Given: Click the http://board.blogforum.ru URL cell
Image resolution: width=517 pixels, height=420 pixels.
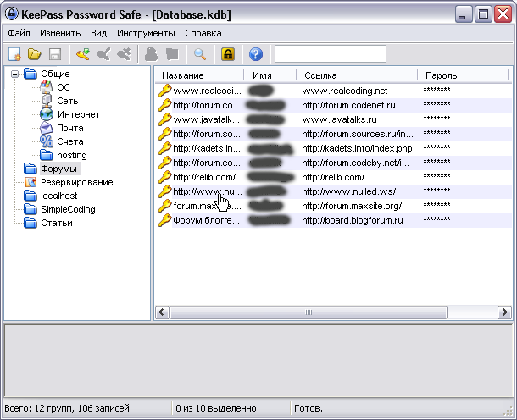Looking at the screenshot, I should (353, 220).
